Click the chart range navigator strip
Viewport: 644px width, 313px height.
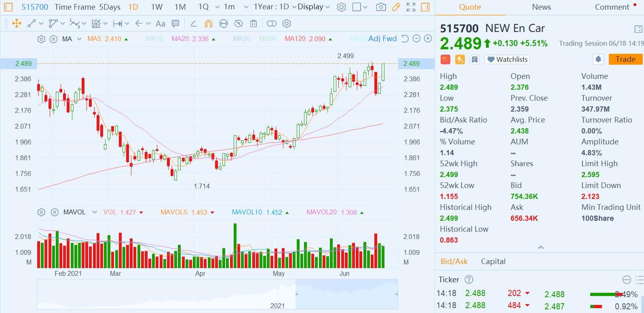coord(217,294)
